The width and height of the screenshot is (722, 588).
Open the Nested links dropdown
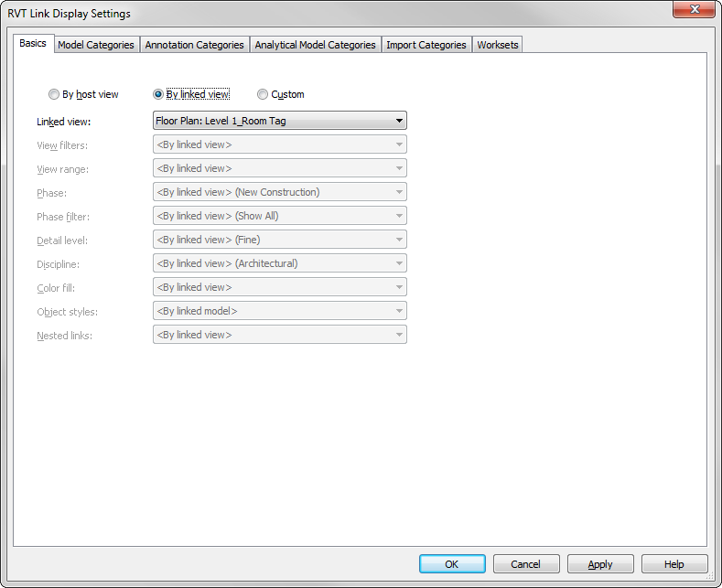[x=279, y=335]
